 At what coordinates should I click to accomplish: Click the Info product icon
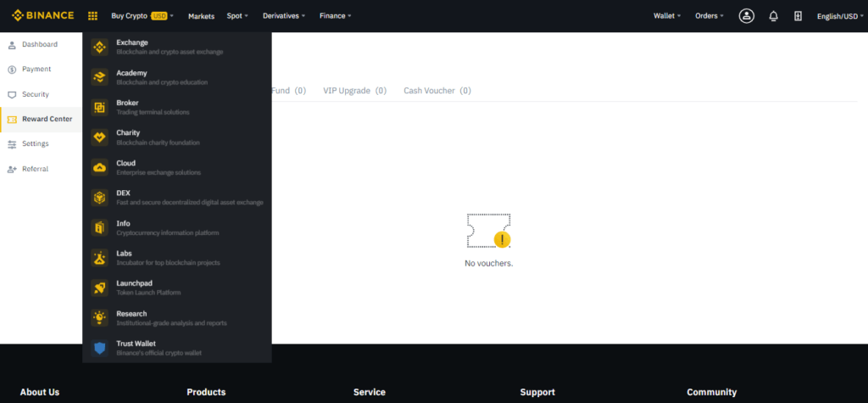click(100, 228)
